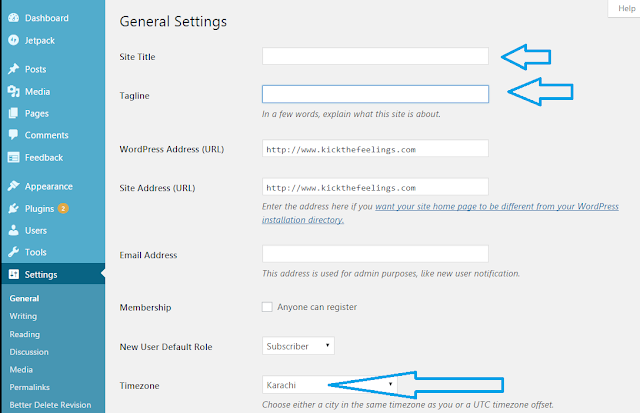
Task: Enable the Anyone can register checkbox
Action: [267, 307]
